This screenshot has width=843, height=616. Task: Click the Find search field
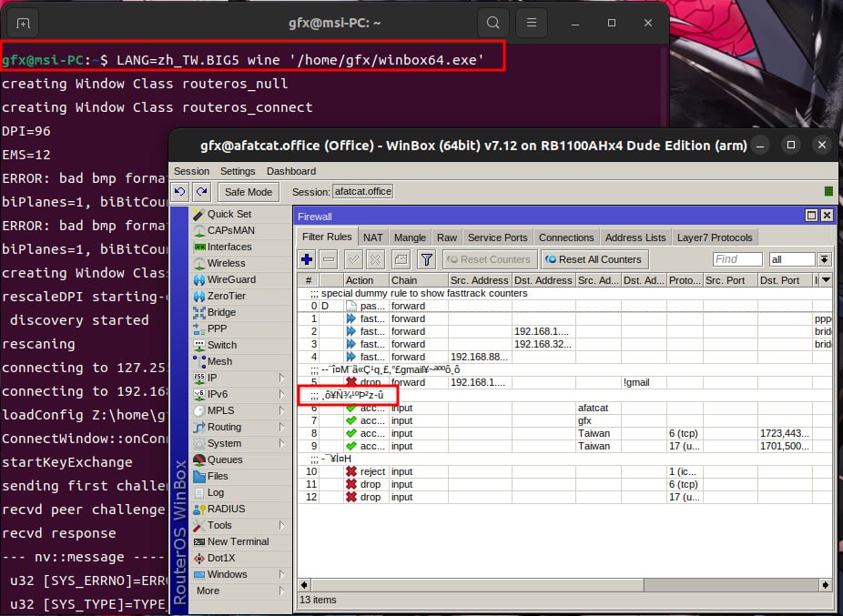coord(737,259)
